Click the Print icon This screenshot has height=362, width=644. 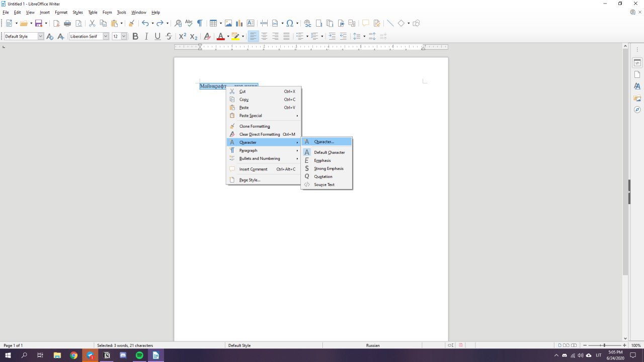67,23
